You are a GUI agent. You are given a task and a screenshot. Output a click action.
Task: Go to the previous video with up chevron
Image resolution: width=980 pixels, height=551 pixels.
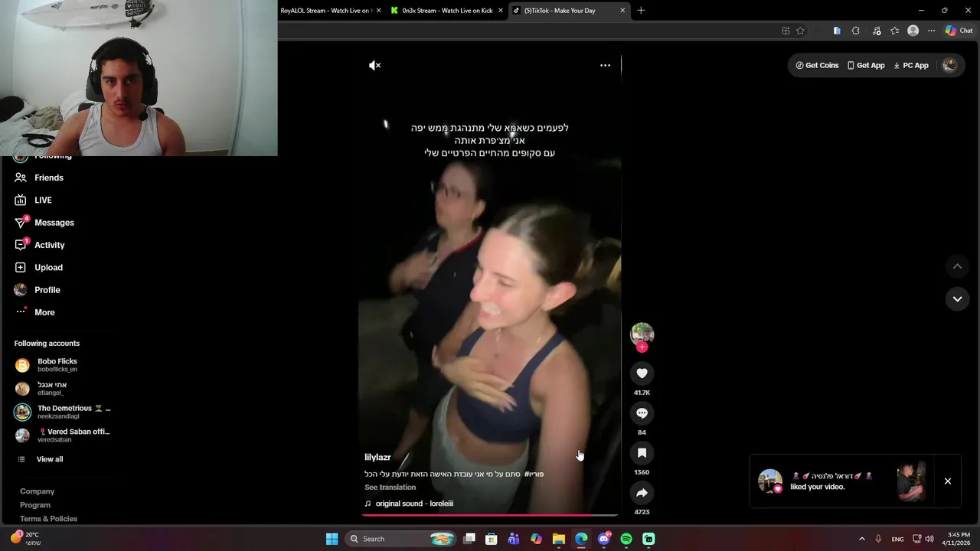957,266
